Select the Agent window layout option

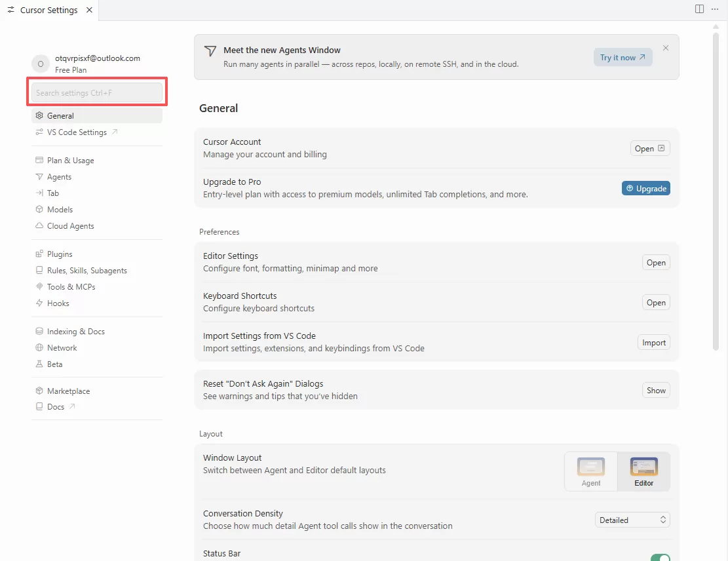pyautogui.click(x=591, y=471)
